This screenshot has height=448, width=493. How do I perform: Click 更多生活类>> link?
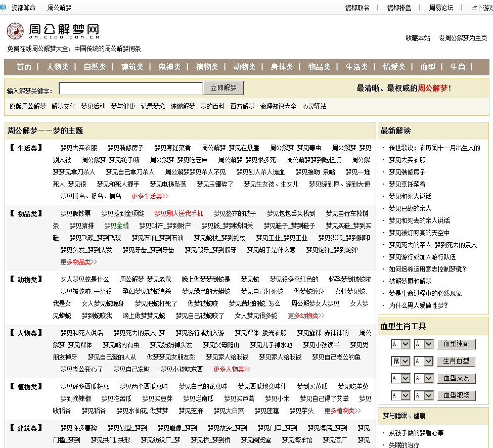(x=150, y=196)
